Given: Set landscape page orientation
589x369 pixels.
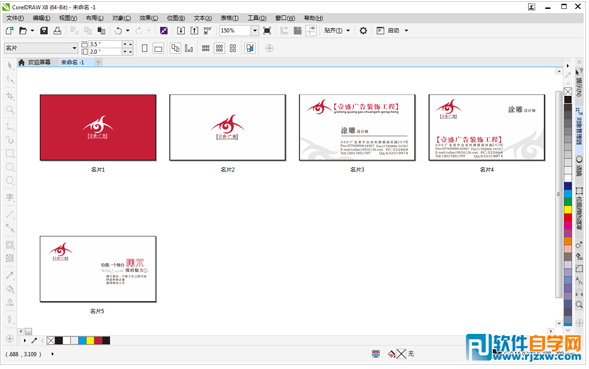Looking at the screenshot, I should [158, 49].
